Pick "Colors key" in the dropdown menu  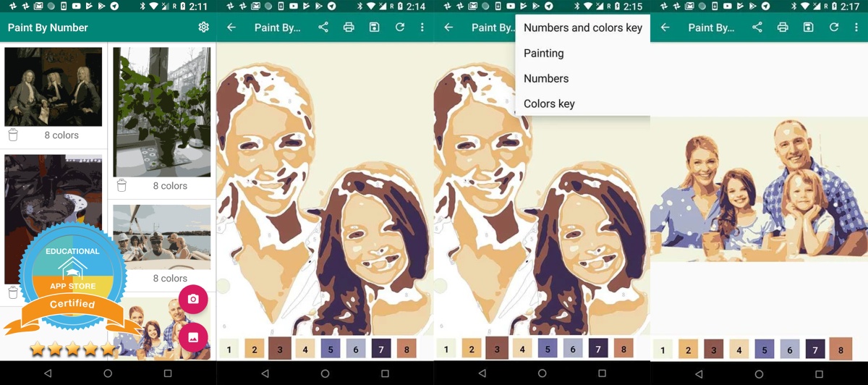[x=549, y=104]
